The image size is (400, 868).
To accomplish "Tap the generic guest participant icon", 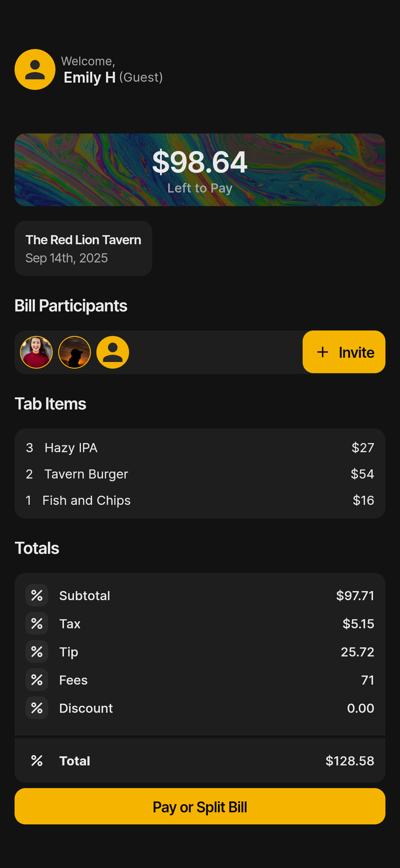I will pos(113,352).
